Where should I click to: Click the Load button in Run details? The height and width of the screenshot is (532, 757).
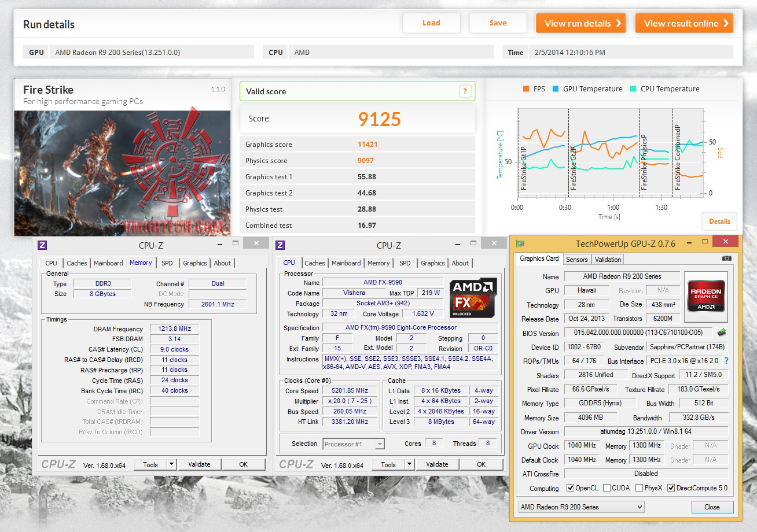(x=431, y=23)
